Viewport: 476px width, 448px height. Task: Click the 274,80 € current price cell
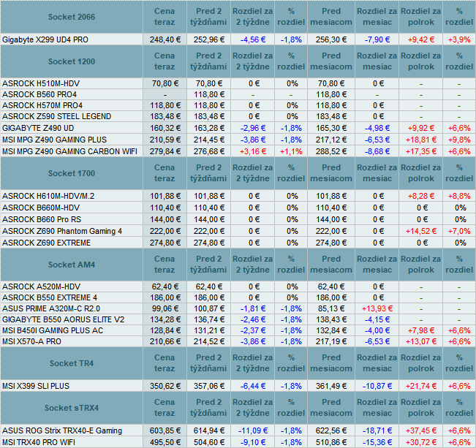[x=165, y=243]
